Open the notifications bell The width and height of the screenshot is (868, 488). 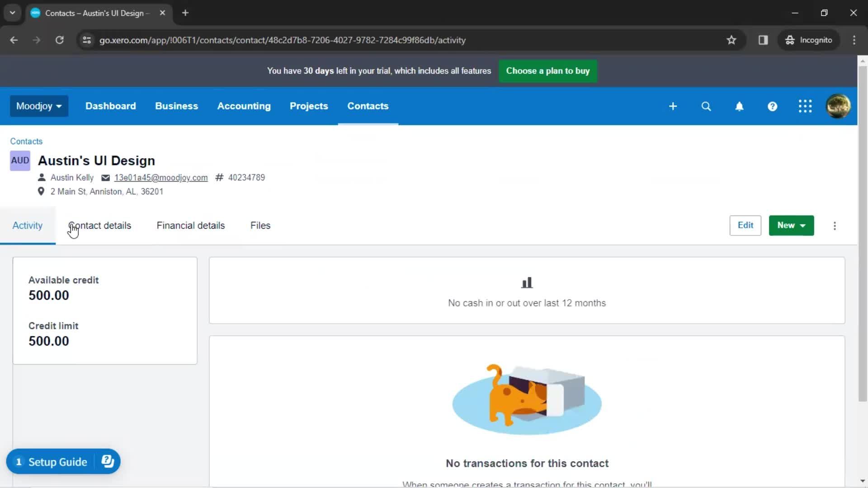(739, 106)
